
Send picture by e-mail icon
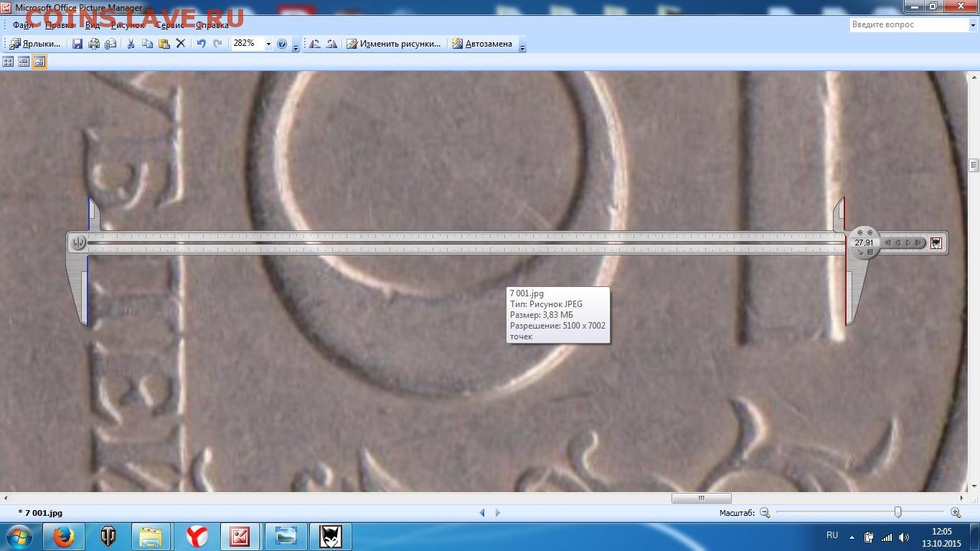(x=110, y=44)
